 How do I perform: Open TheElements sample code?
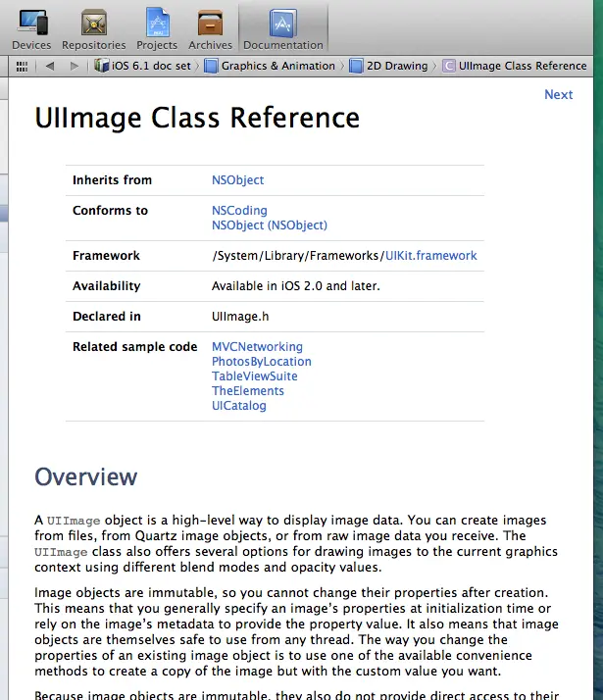click(x=248, y=390)
